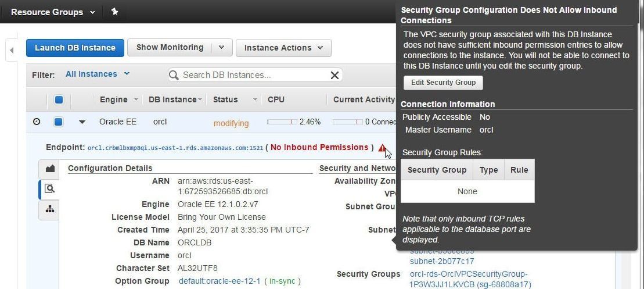Collapse the left navigation pane arrow
The height and width of the screenshot is (289, 644).
coord(12,50)
